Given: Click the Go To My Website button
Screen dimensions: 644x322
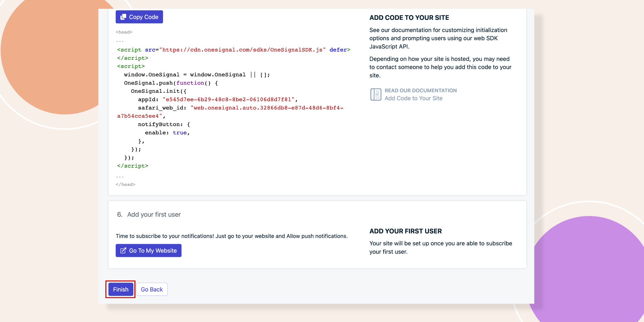Looking at the screenshot, I should (148, 250).
